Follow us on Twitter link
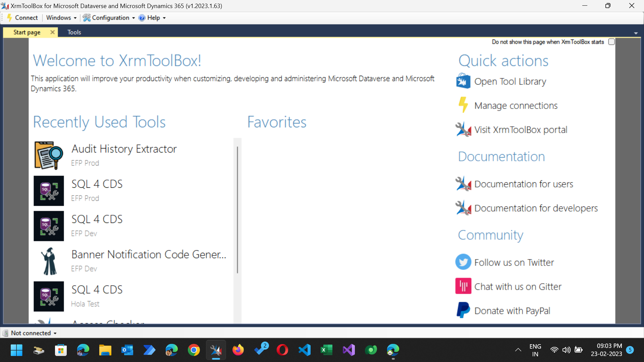Viewport: 644px width, 362px height. coord(514,262)
